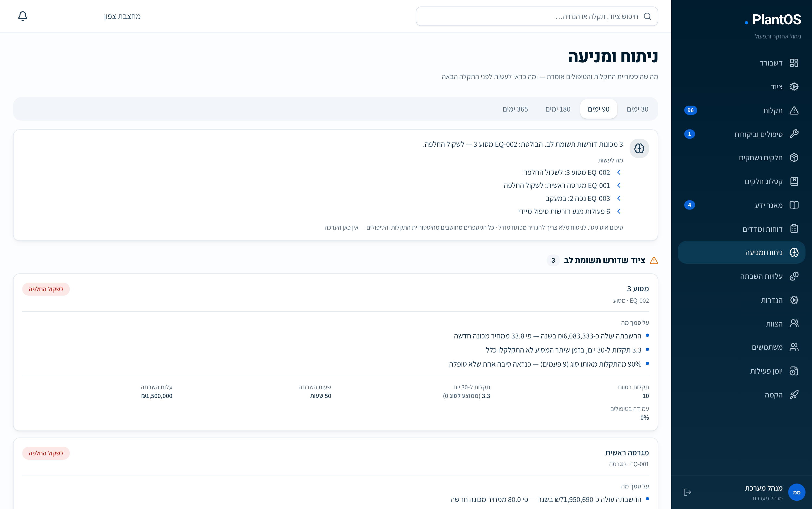Navigate to דוחות ומדדים
The image size is (812, 509).
tap(741, 229)
